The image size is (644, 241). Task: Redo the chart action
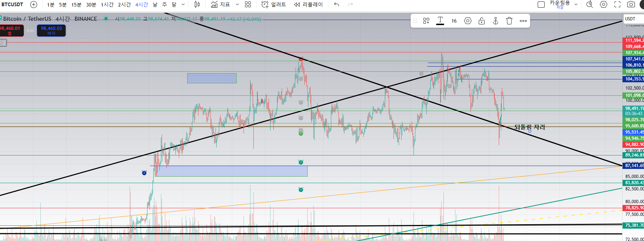click(350, 4)
